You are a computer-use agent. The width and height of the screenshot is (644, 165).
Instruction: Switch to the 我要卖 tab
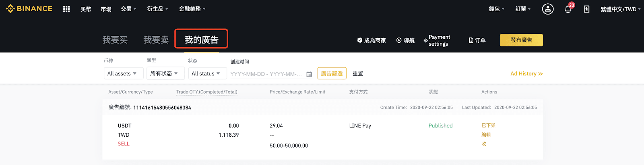(156, 40)
